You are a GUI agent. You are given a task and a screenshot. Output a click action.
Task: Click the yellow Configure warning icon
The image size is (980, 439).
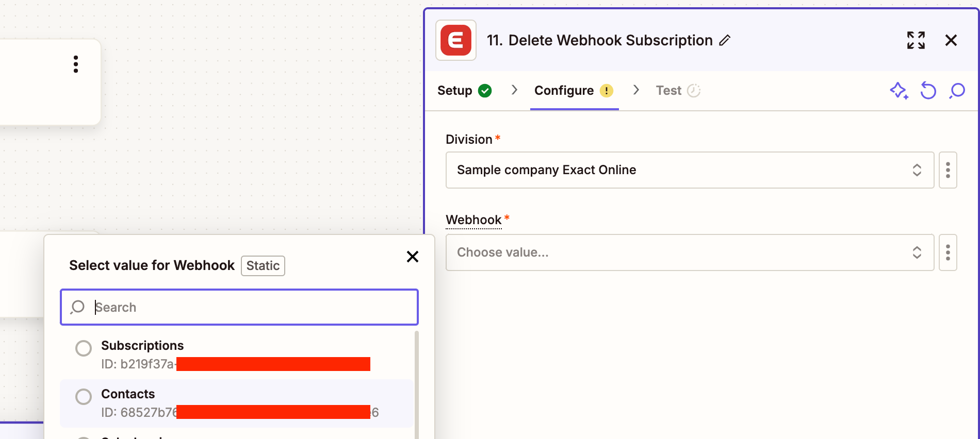(607, 91)
